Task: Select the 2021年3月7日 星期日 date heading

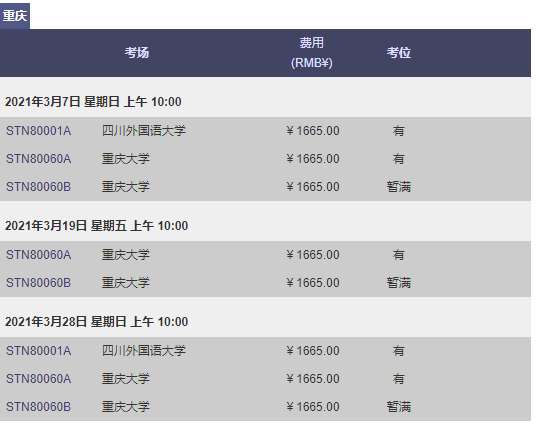Action: (x=93, y=102)
